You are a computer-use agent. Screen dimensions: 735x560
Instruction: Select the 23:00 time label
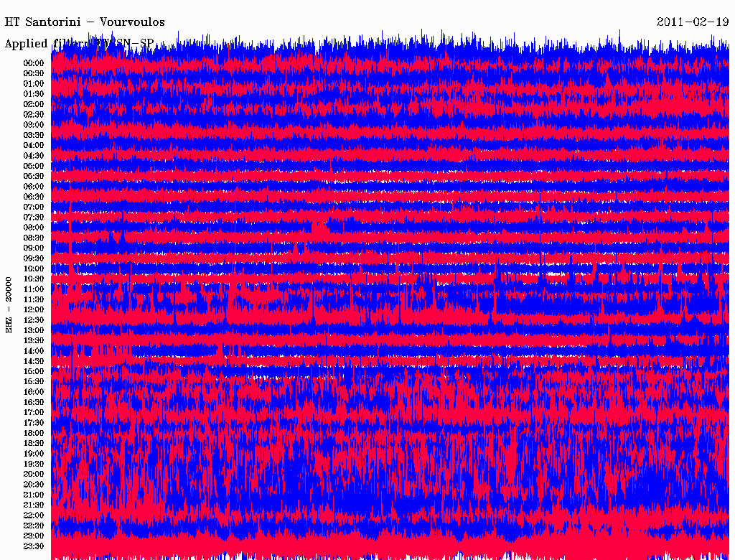point(34,536)
